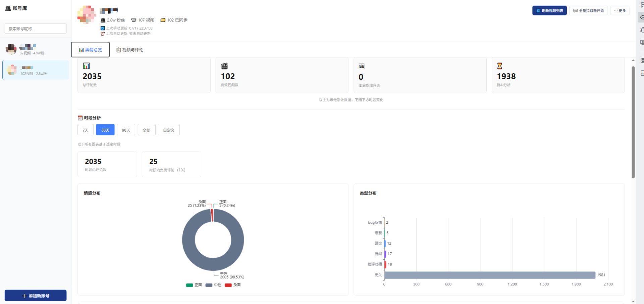Click the alarm clock icon beside 上次自动更新
Image resolution: width=644 pixels, height=304 pixels.
pyautogui.click(x=103, y=34)
